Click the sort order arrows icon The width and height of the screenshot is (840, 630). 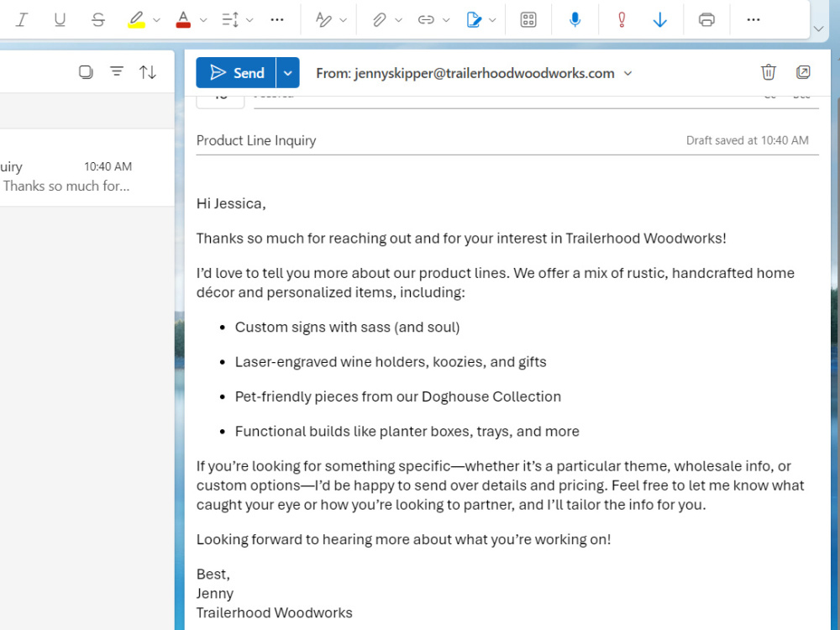pos(148,71)
